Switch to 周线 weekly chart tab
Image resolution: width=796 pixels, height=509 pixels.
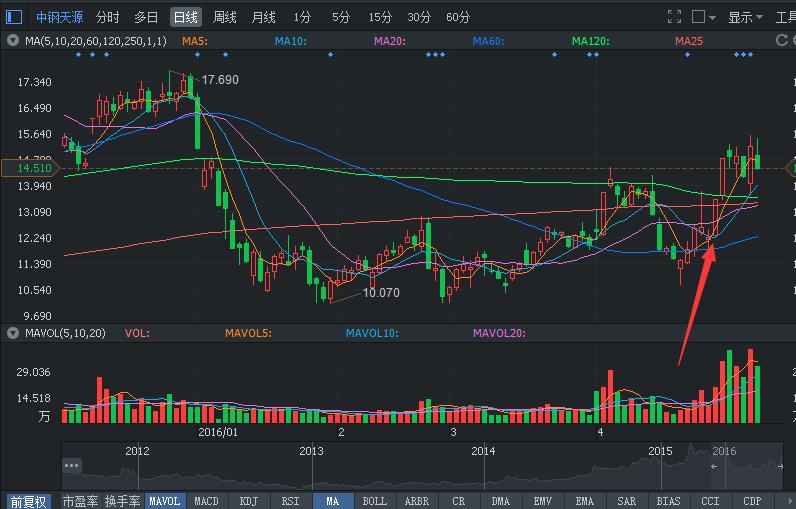(225, 17)
